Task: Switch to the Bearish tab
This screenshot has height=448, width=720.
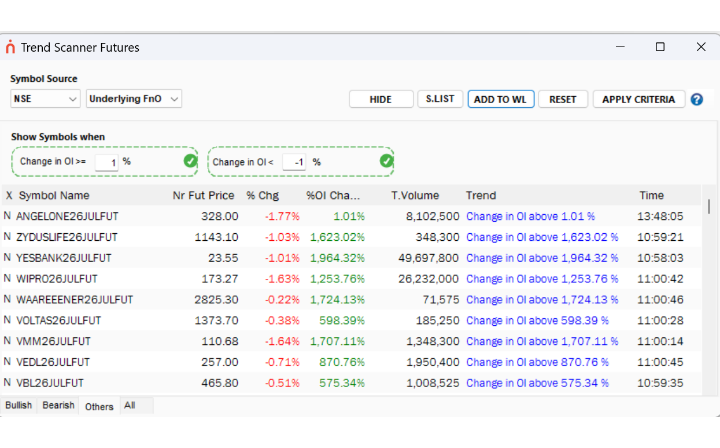Action: (58, 405)
